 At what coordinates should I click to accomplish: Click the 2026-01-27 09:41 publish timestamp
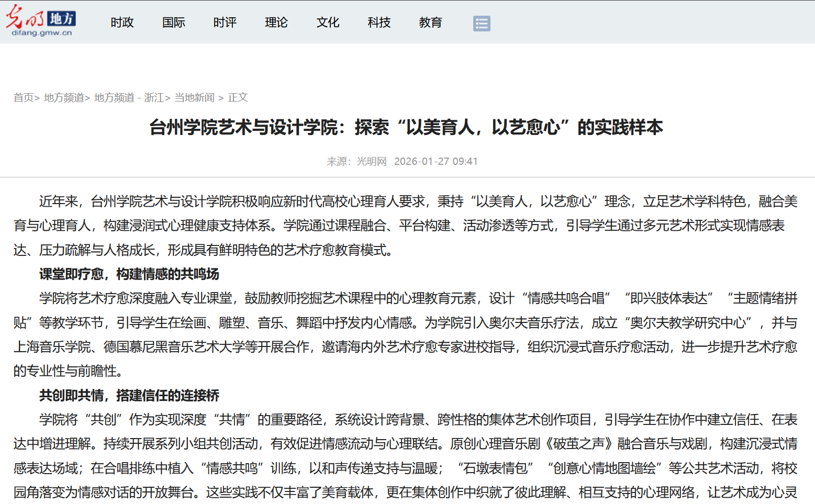click(436, 162)
